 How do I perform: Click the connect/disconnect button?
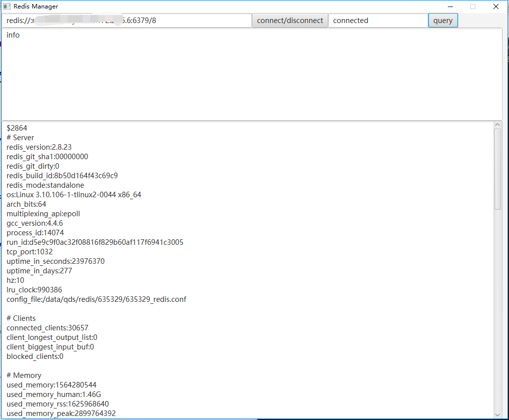pyautogui.click(x=290, y=21)
